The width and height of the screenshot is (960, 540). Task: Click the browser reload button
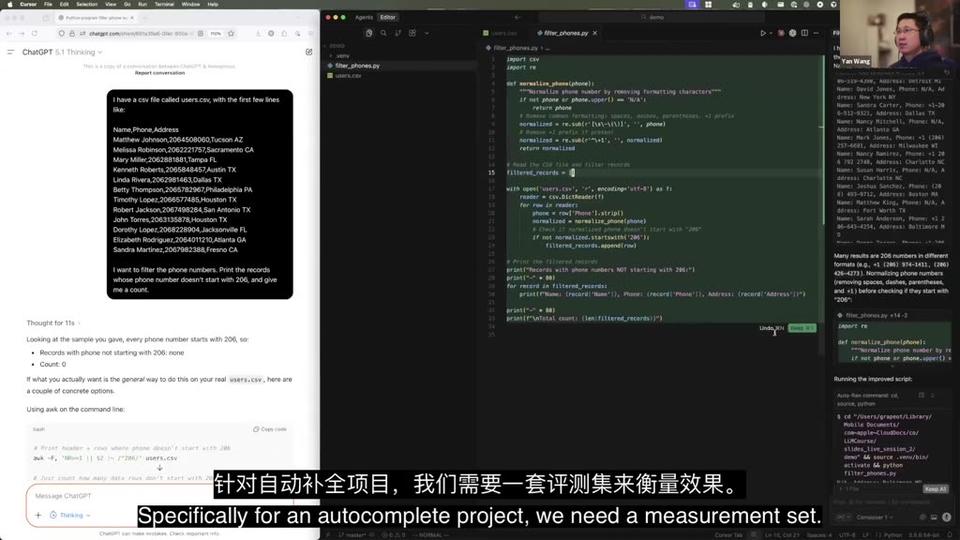pyautogui.click(x=35, y=33)
